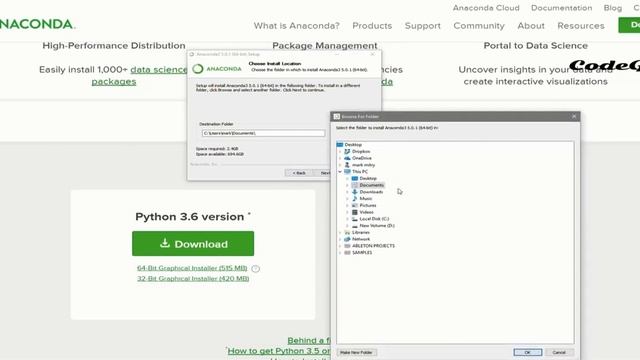This screenshot has height=360, width=640.
Task: Click the Anaconda logo on website header
Action: 37,24
